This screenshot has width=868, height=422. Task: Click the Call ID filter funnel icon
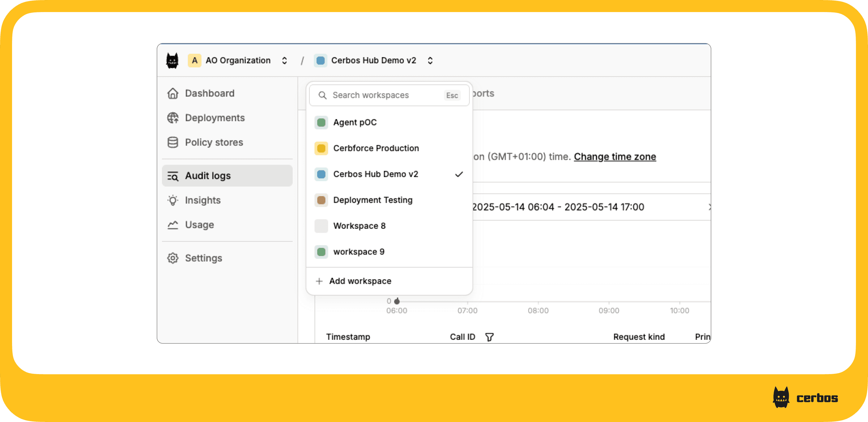(489, 337)
